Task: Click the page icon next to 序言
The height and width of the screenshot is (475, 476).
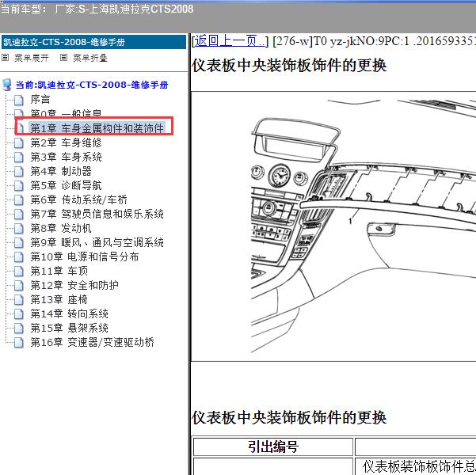Action: coord(19,100)
